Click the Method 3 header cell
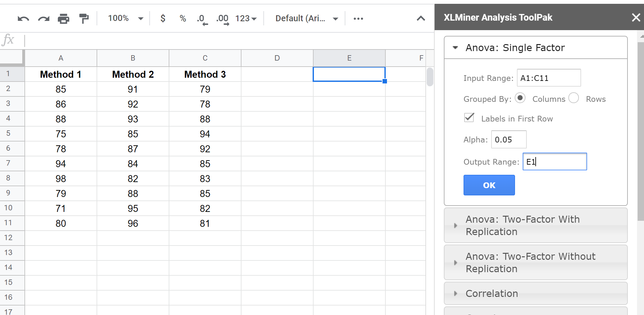644x315 pixels. 205,74
